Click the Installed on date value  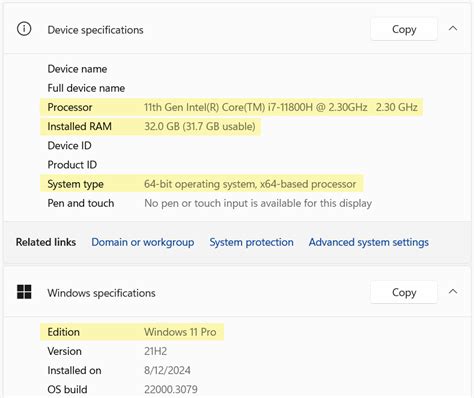167,370
